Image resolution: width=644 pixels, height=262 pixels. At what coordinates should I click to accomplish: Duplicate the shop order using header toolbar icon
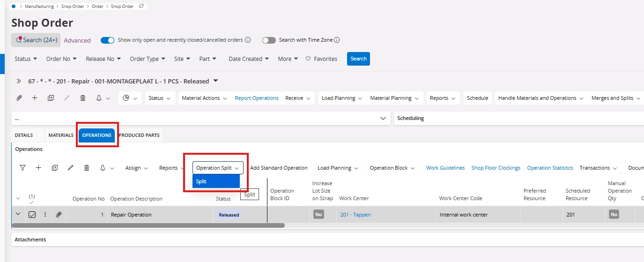(51, 98)
